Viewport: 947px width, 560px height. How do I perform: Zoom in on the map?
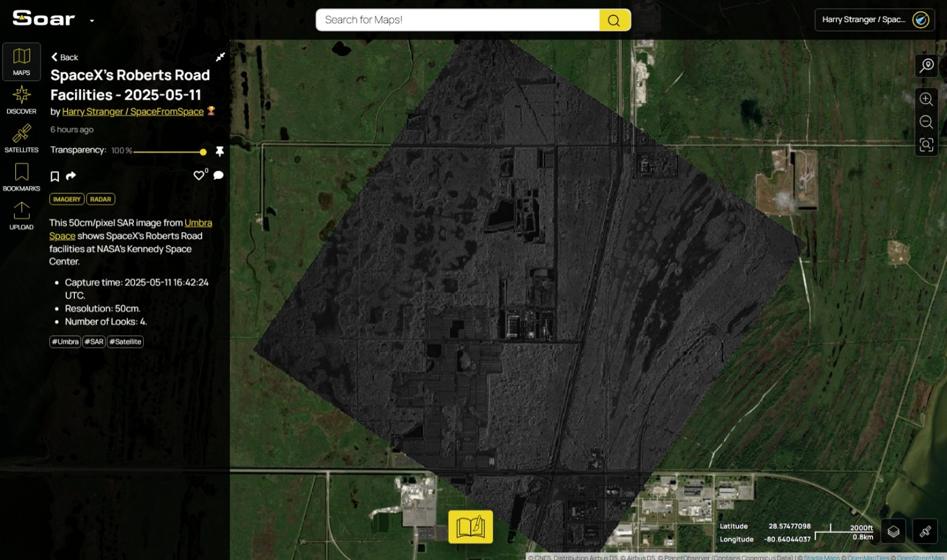point(927,99)
